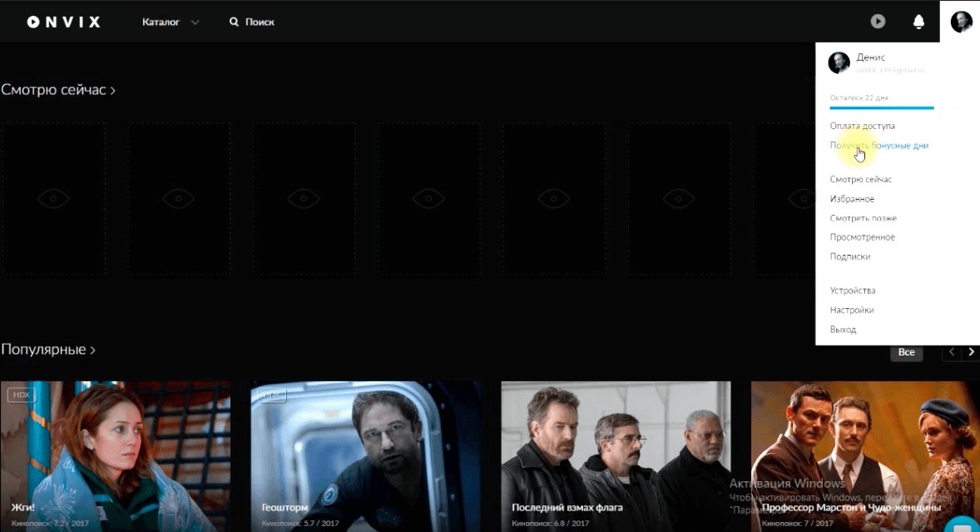The height and width of the screenshot is (532, 980).
Task: Go to previous popular movies page
Action: (x=952, y=352)
